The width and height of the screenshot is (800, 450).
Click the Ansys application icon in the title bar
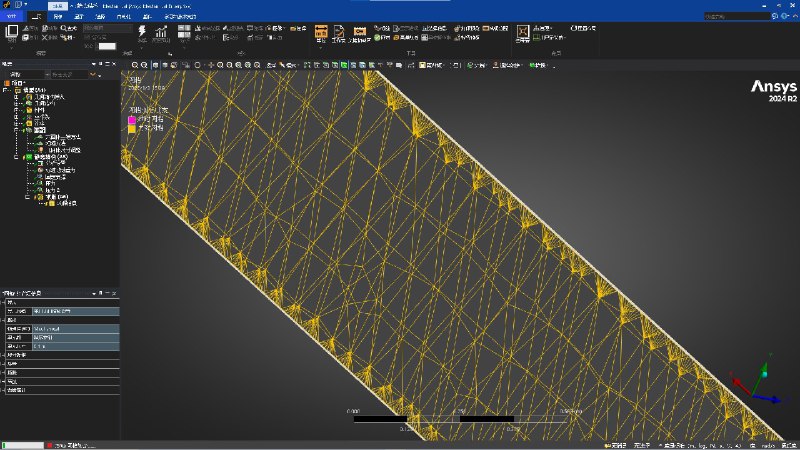pos(6,5)
